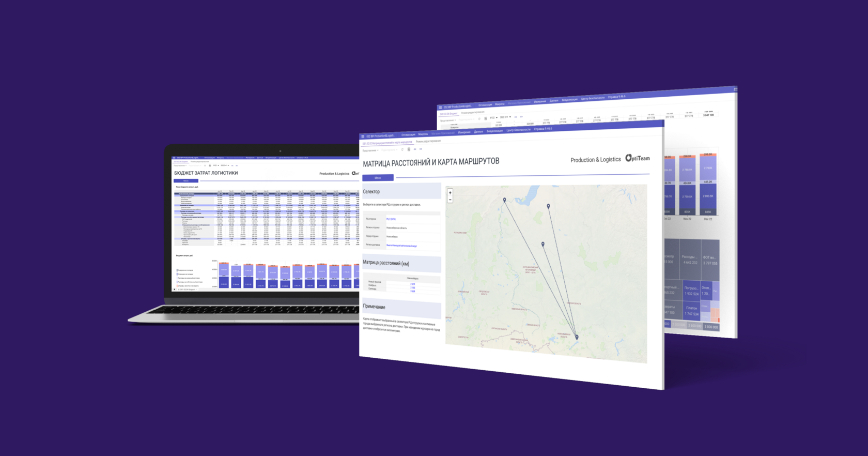Click Dec 22 bar in back chart

pos(708,184)
